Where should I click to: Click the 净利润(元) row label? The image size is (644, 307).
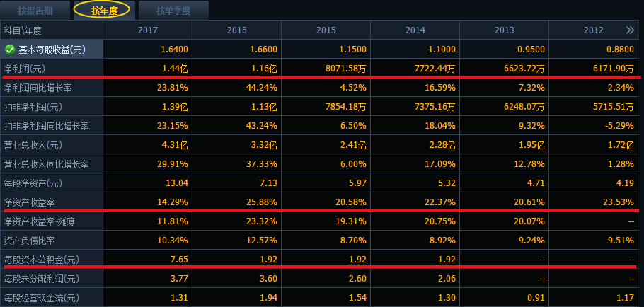tap(23, 69)
